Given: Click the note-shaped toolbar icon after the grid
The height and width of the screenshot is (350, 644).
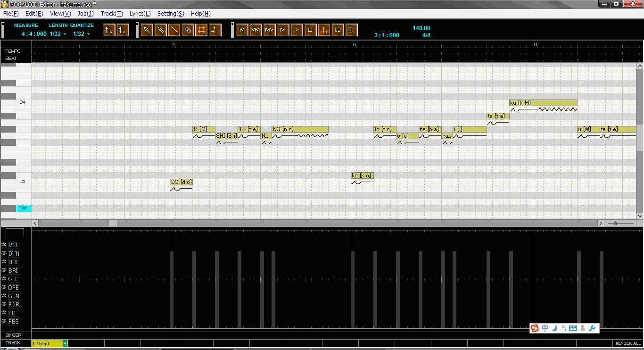Looking at the screenshot, I should tap(215, 30).
